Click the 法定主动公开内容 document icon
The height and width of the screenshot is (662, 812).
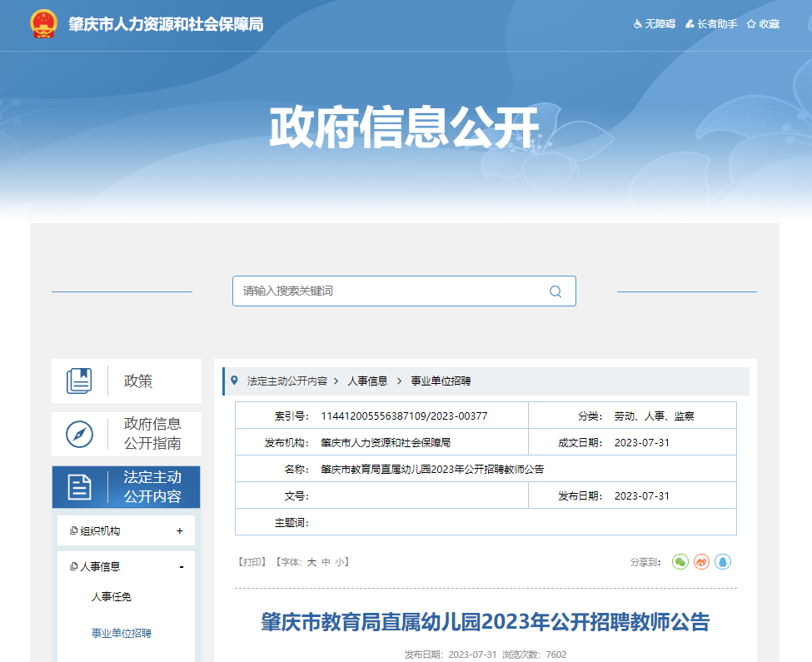[79, 487]
